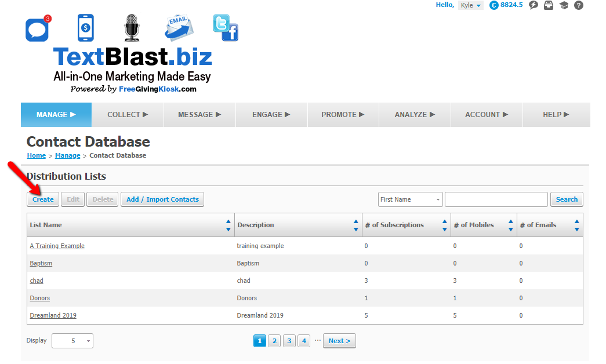Click the TextBlast.biz logo
Screen dimensions: 606x364
point(133,57)
